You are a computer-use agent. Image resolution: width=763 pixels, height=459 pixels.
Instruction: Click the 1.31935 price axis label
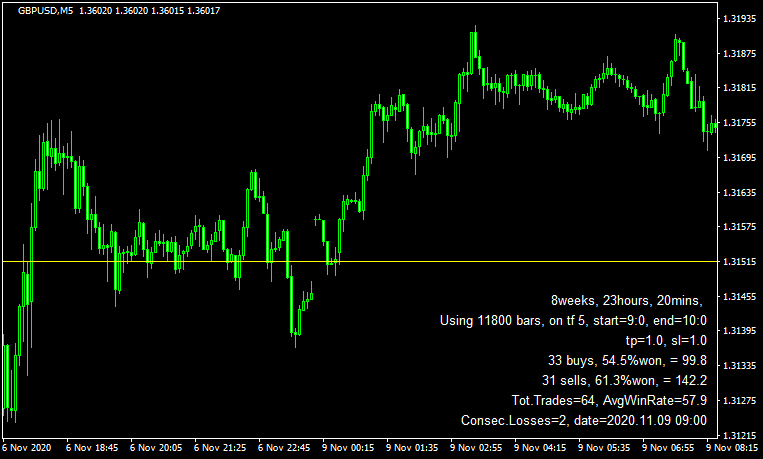740,19
